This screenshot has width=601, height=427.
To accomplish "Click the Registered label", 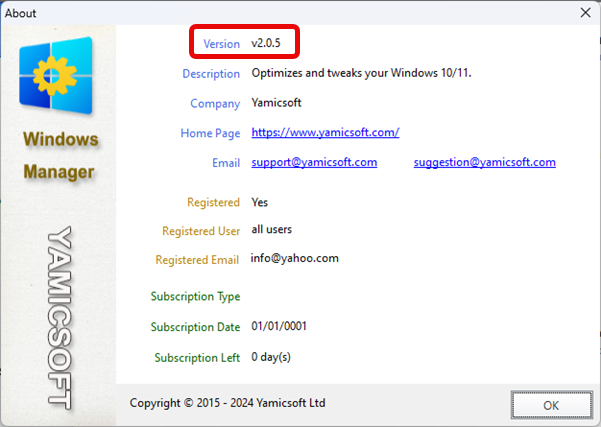I will click(x=213, y=202).
